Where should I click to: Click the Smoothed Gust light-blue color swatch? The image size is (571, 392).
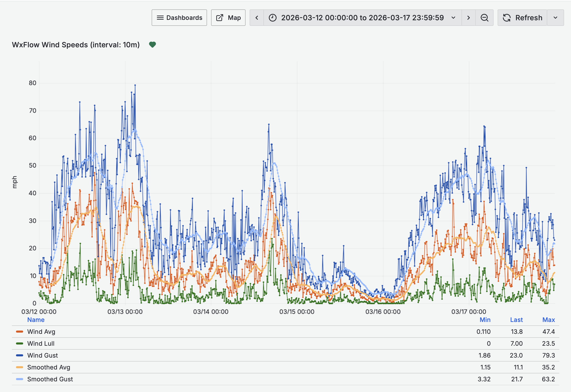19,379
